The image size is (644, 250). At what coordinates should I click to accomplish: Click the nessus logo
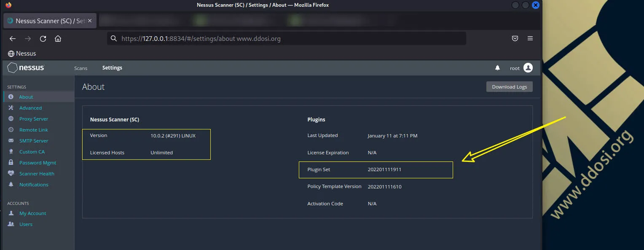[x=26, y=67]
